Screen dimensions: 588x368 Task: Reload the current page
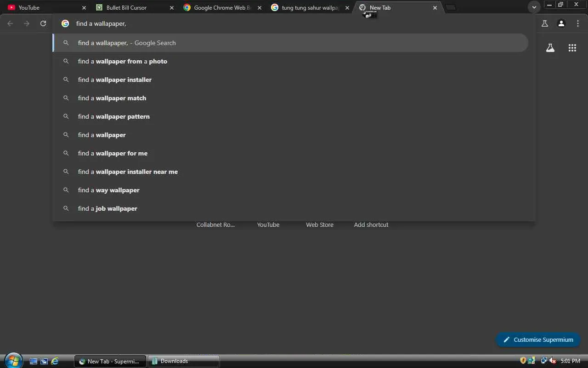[x=43, y=23]
